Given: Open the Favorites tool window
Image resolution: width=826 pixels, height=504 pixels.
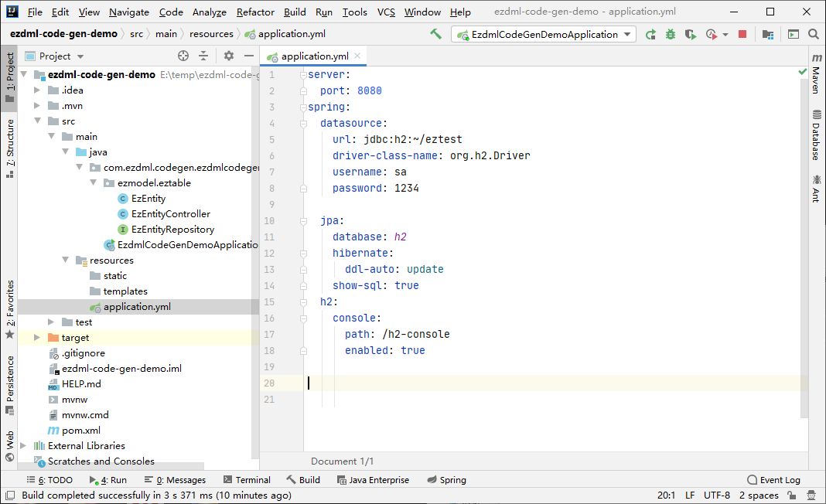Looking at the screenshot, I should (9, 310).
